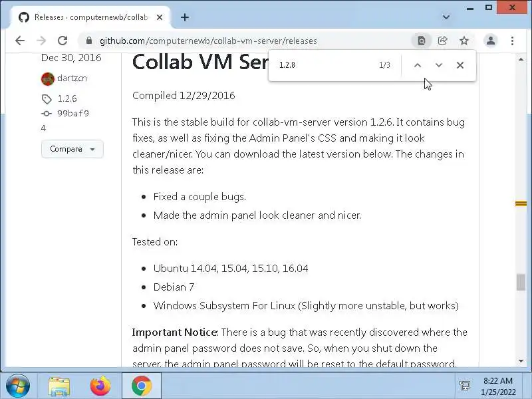Click the Windows Subsystem For Linux bullet

306,306
